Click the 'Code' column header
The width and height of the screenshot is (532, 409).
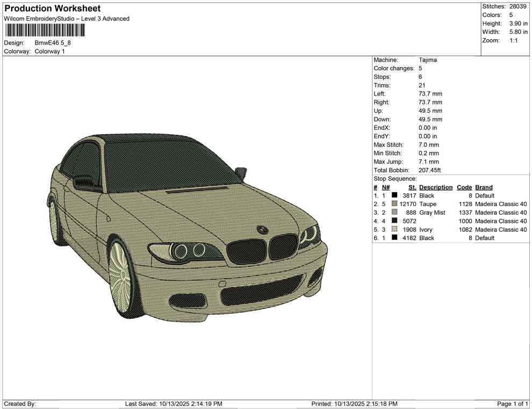pyautogui.click(x=464, y=187)
